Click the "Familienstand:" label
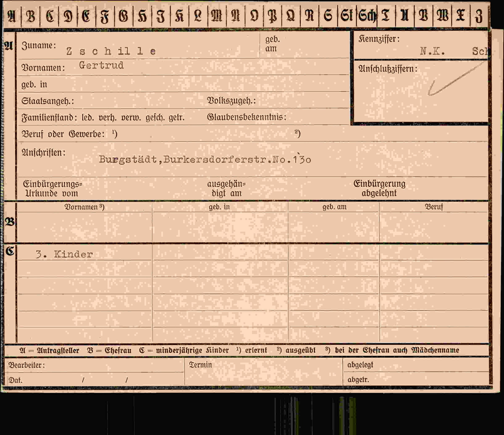 tap(49, 118)
